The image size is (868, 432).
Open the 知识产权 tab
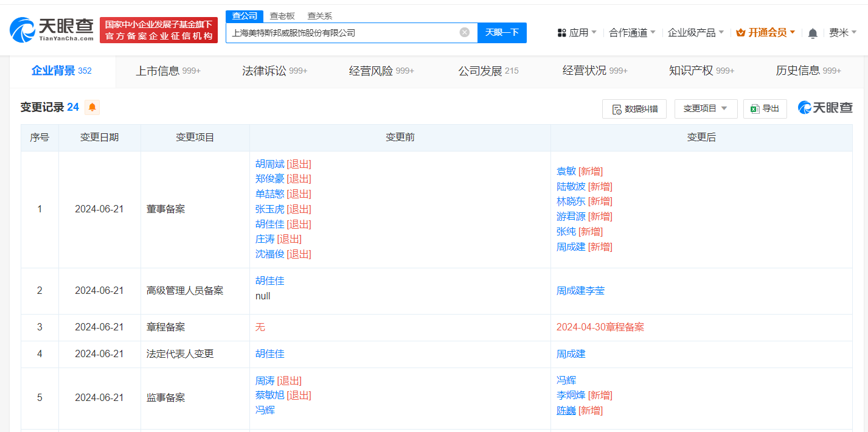(701, 71)
